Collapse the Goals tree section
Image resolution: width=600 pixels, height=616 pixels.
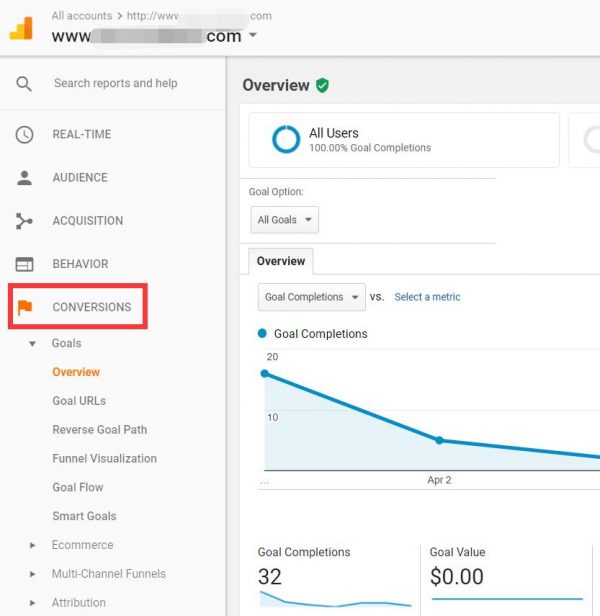point(33,344)
